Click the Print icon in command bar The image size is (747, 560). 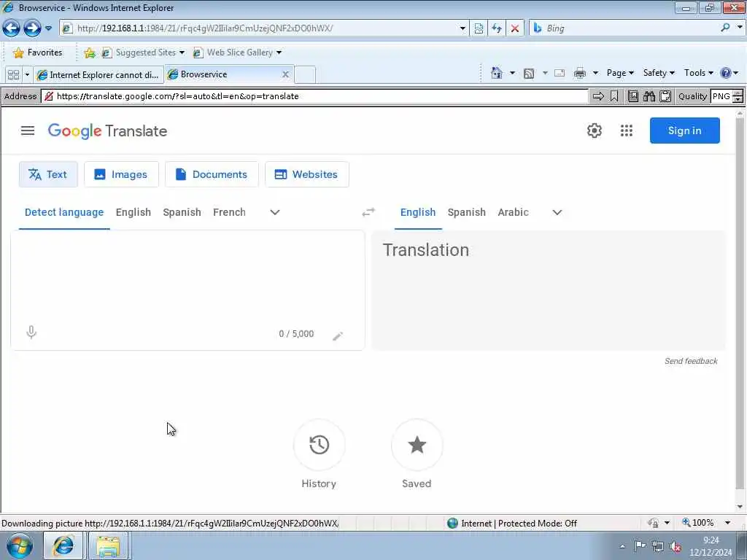580,73
